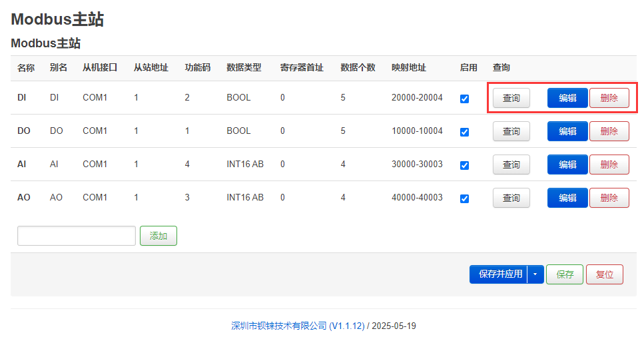
Task: Click the 2025-05-19 date in footer
Action: click(394, 326)
